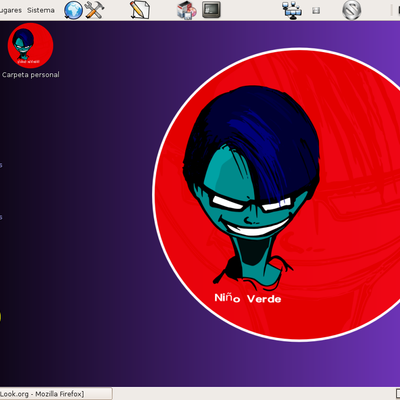Open Carpeta personal desktop icon
This screenshot has height=400, width=400.
[30, 46]
